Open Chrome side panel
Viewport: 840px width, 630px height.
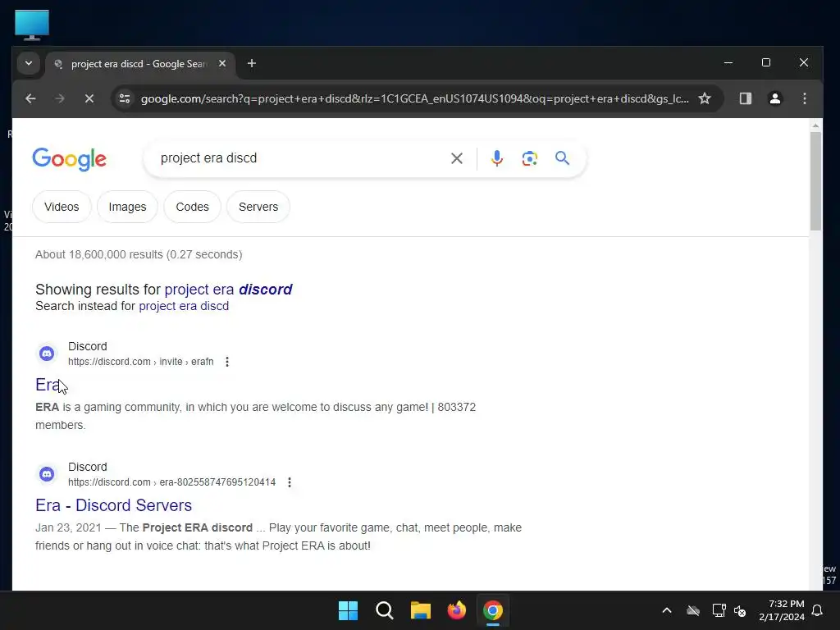click(x=745, y=98)
